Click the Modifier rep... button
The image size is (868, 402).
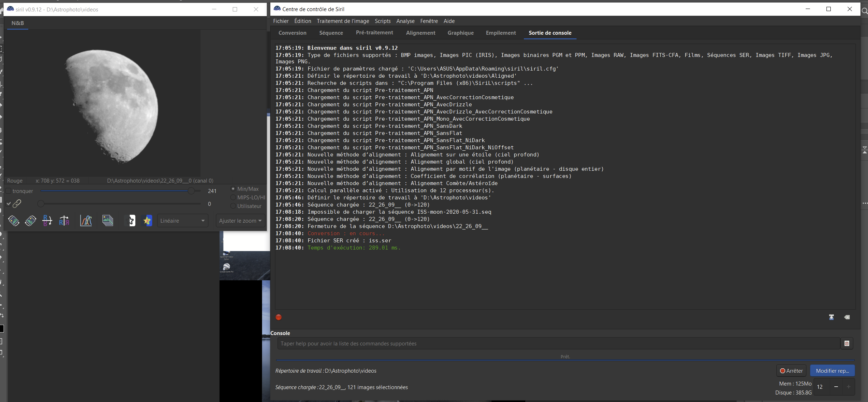pos(832,371)
